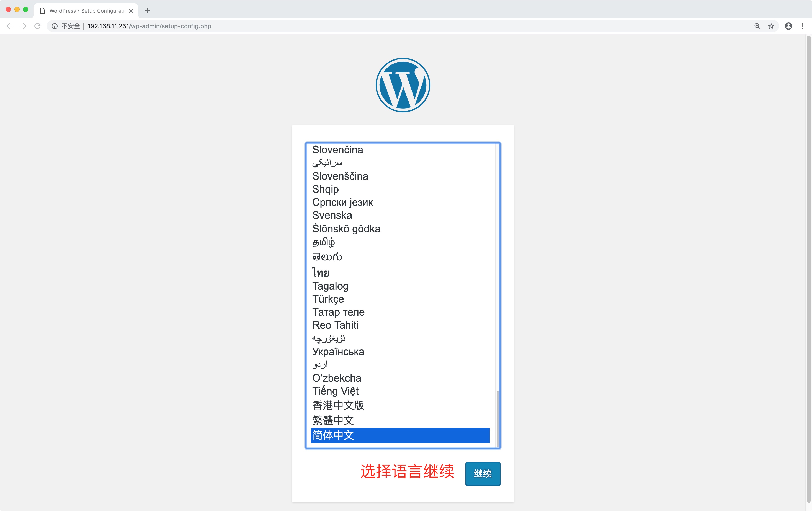
Task: Select Svenska from the language list
Action: (x=332, y=215)
